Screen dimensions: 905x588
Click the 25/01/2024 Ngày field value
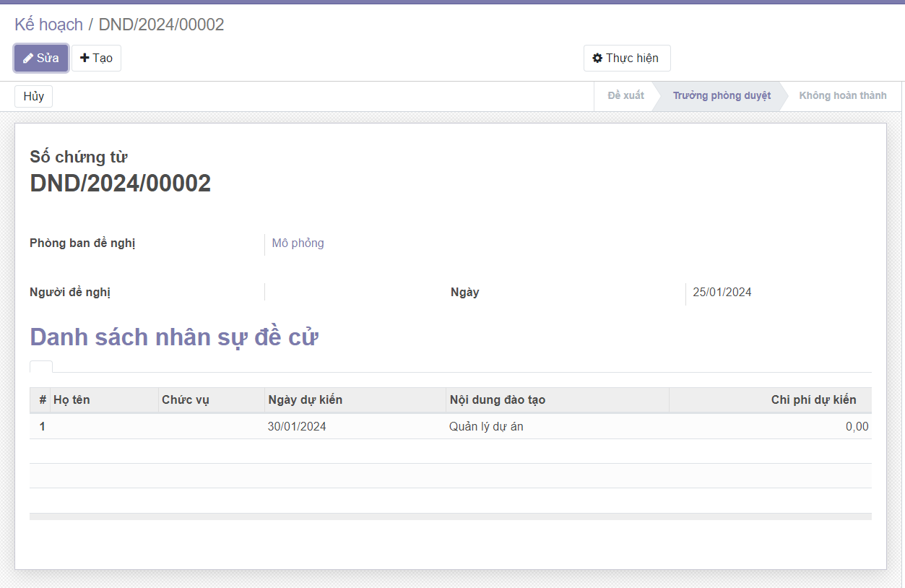[722, 293]
